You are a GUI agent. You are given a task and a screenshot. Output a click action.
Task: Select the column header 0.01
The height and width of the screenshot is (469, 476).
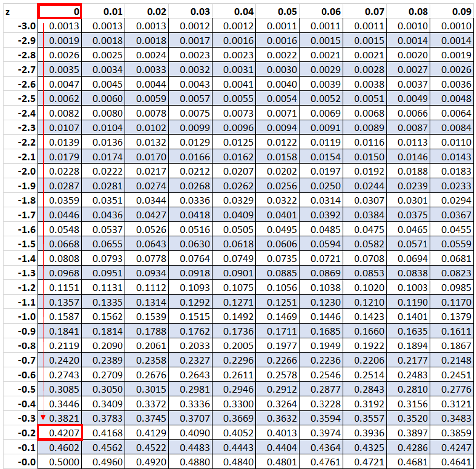112,11
